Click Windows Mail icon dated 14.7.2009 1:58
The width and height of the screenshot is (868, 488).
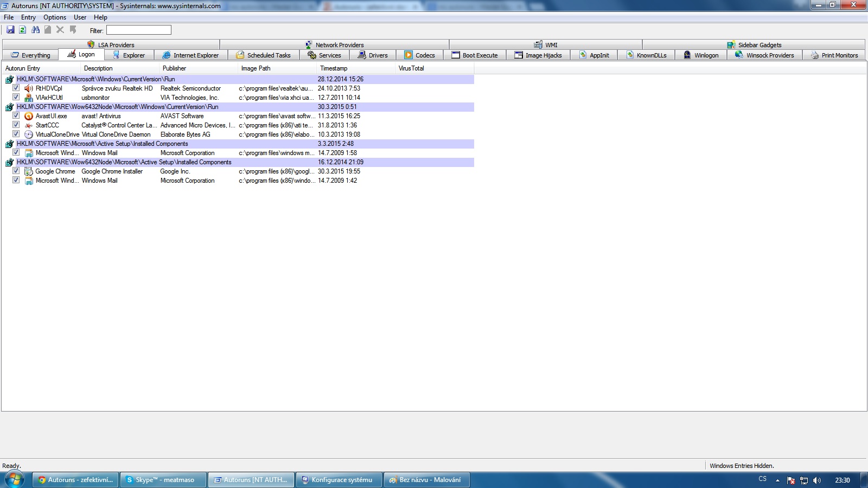tap(29, 153)
